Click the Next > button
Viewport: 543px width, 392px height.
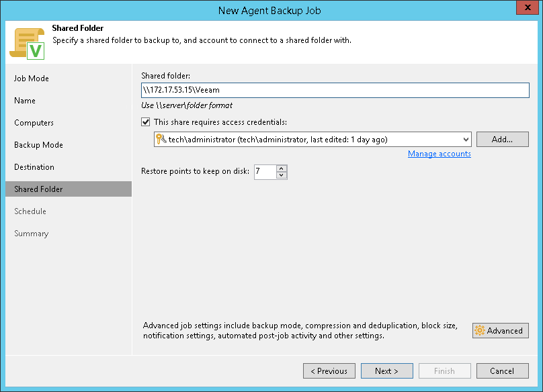tap(386, 371)
